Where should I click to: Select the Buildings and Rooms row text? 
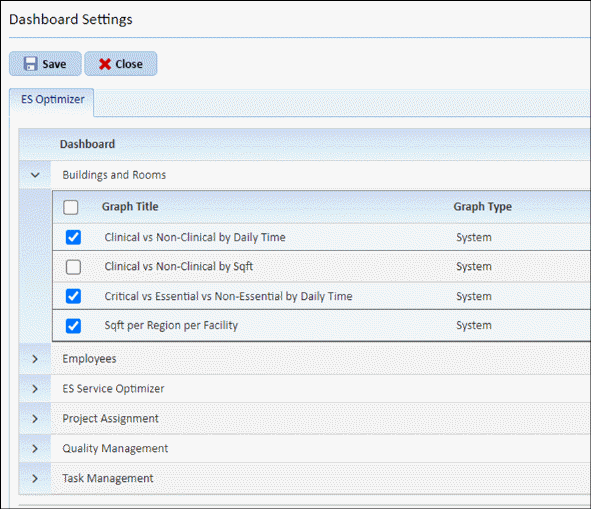pyautogui.click(x=114, y=175)
